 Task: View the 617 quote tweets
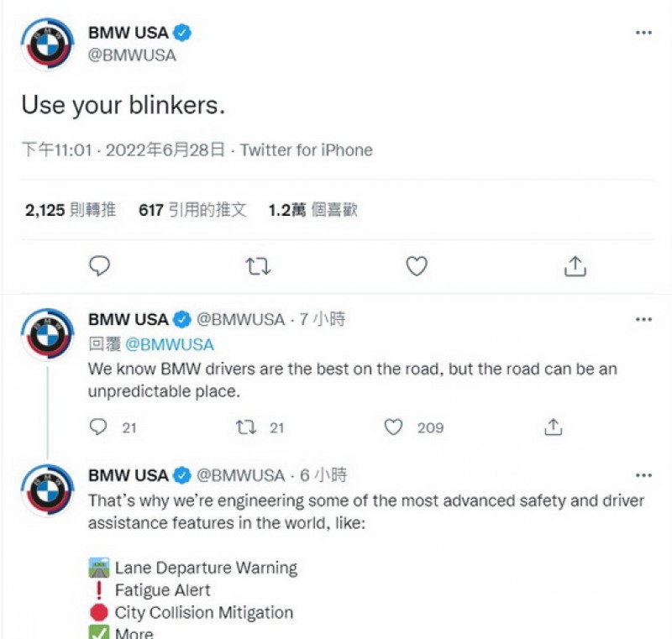point(193,210)
